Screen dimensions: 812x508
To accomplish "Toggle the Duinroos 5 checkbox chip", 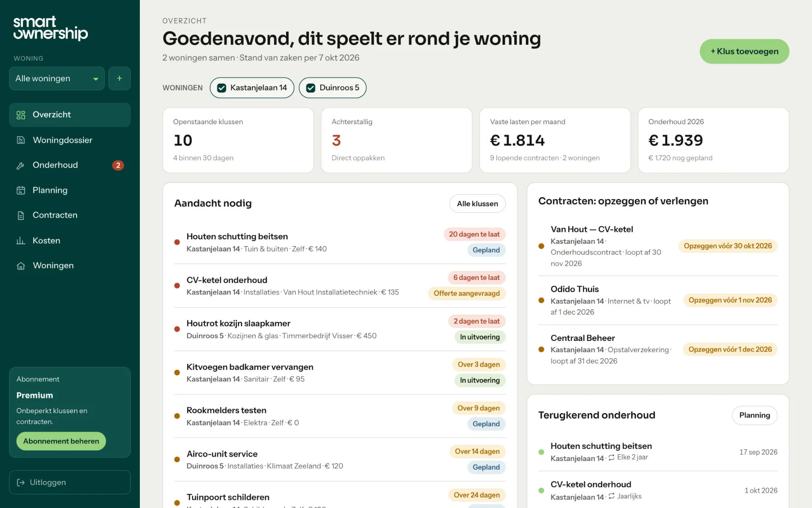I will 332,88.
